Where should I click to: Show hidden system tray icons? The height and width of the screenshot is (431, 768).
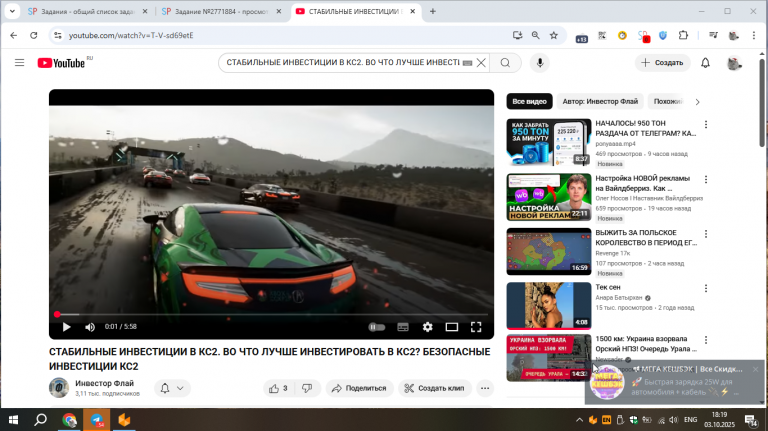point(579,420)
